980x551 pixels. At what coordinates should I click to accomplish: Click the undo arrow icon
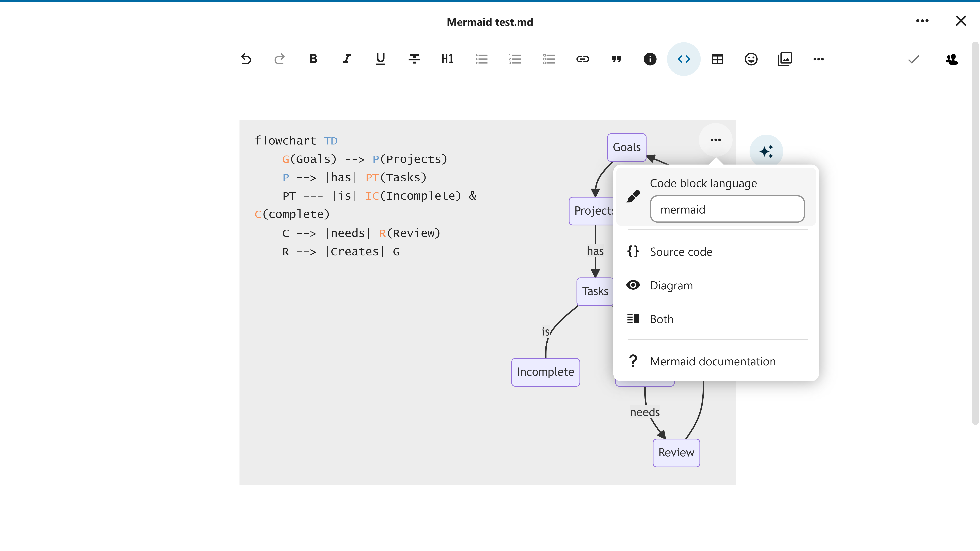(246, 59)
